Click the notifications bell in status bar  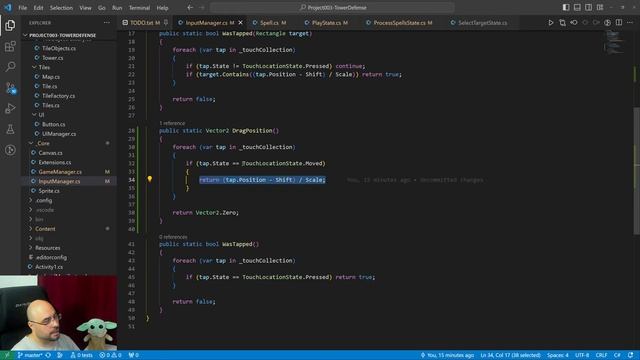click(631, 355)
